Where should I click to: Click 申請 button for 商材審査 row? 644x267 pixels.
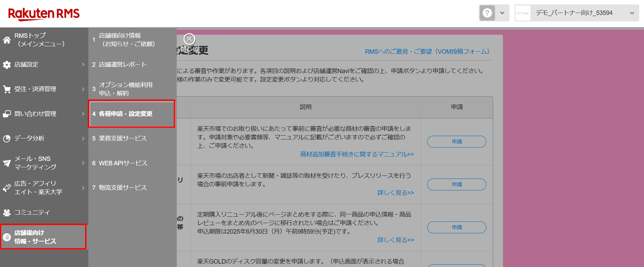coord(457,141)
